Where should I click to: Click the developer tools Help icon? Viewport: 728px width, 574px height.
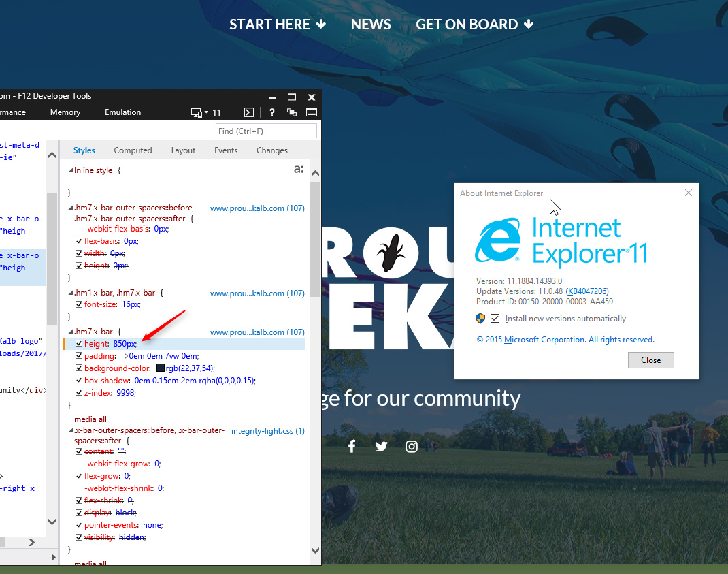pyautogui.click(x=271, y=112)
